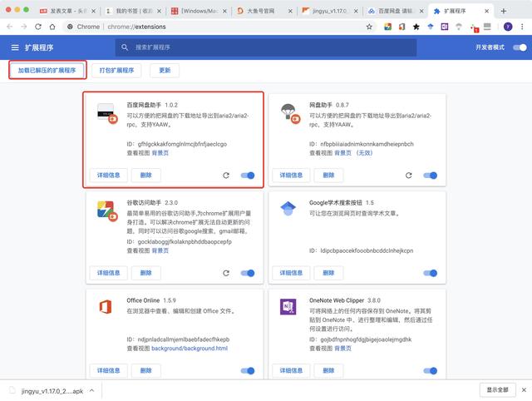Switch to the 我的书签 tab
Viewport: 532px width, 401px height.
pyautogui.click(x=132, y=11)
